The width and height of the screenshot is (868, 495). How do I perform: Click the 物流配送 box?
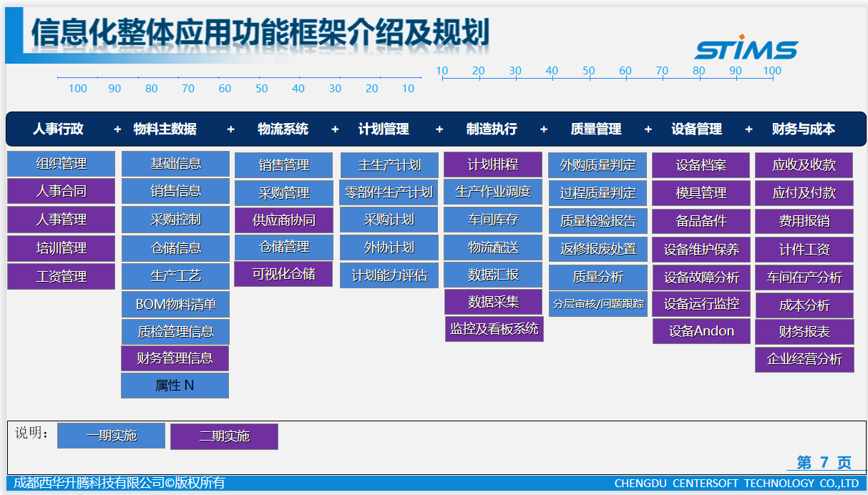tap(493, 248)
